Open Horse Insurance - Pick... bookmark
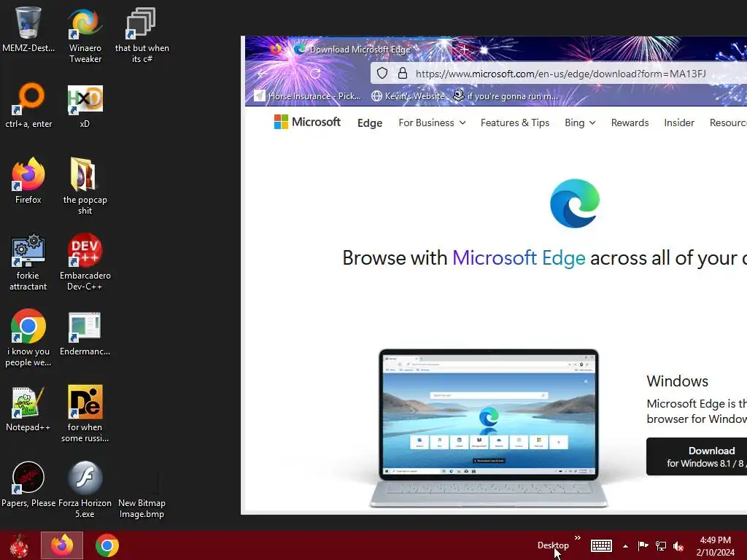This screenshot has height=560, width=747. click(308, 96)
